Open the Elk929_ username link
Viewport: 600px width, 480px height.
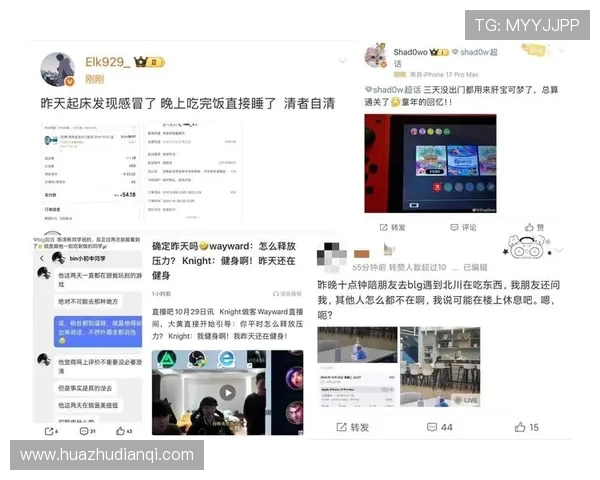[108, 62]
